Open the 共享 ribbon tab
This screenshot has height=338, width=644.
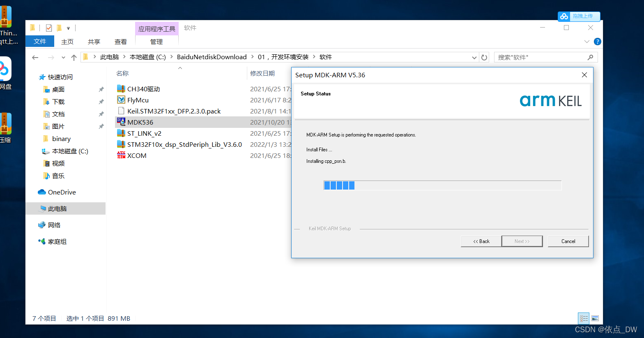[94, 42]
